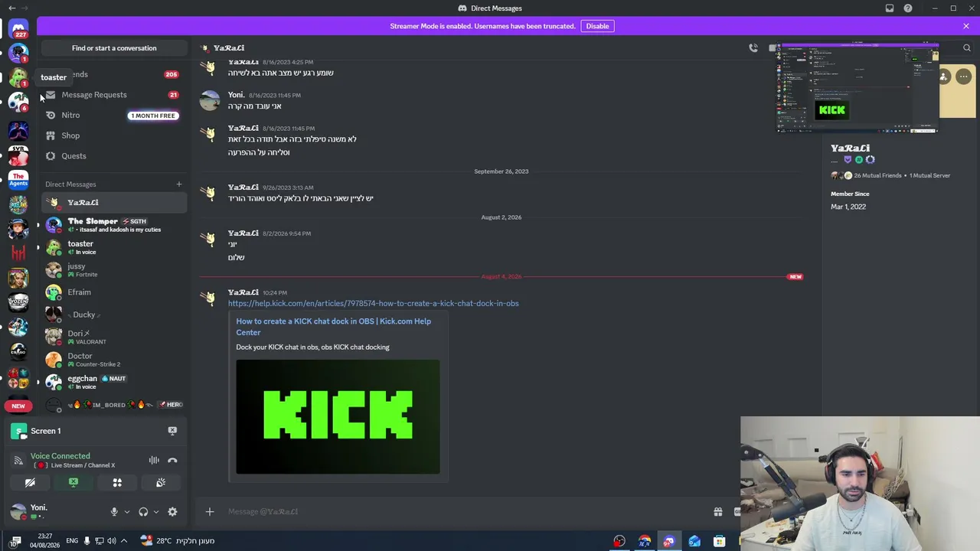Viewport: 980px width, 551px height.
Task: Open Discord help question mark icon
Action: pos(908,8)
